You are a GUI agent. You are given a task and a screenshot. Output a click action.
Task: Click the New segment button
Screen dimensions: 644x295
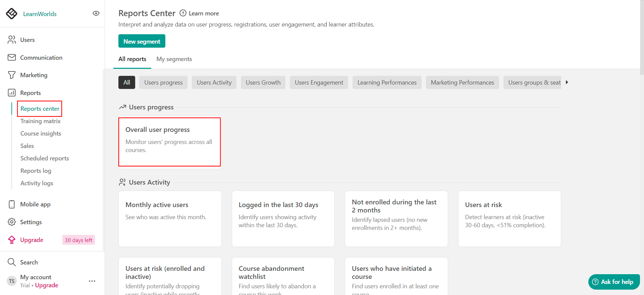(142, 41)
